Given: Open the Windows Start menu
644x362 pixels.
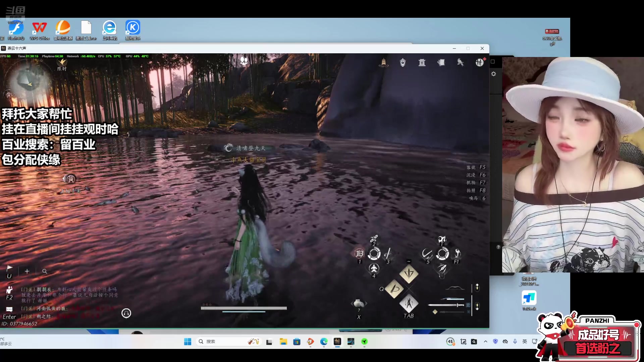Looking at the screenshot, I should (x=187, y=342).
